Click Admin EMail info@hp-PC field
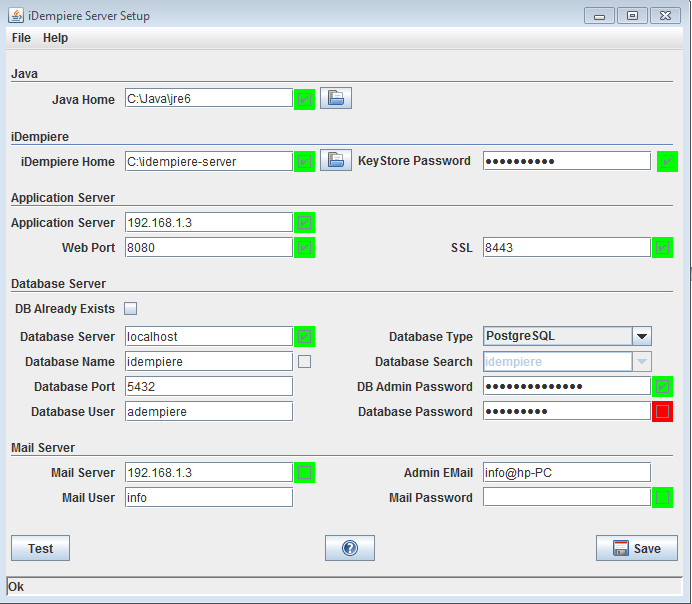 coord(567,473)
